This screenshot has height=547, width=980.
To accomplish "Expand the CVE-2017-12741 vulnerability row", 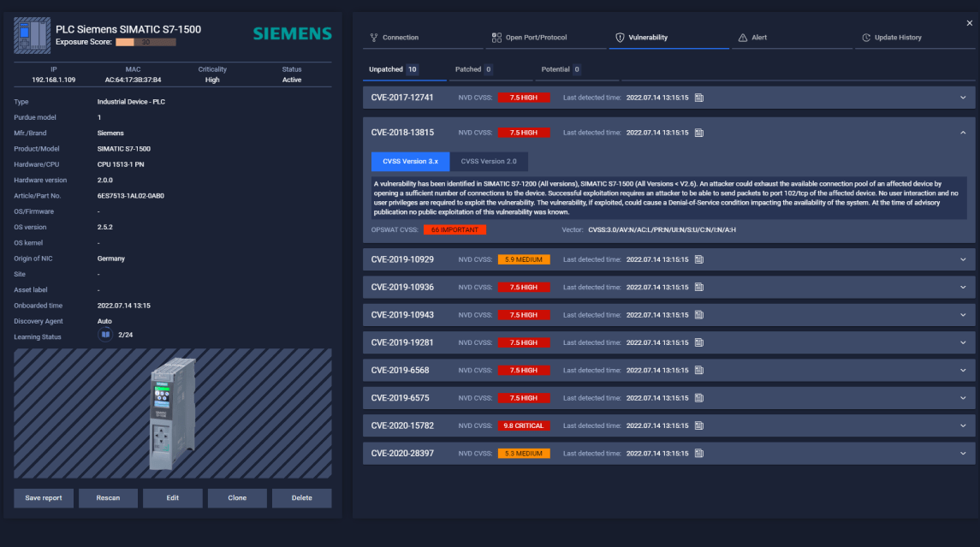I will [x=963, y=98].
